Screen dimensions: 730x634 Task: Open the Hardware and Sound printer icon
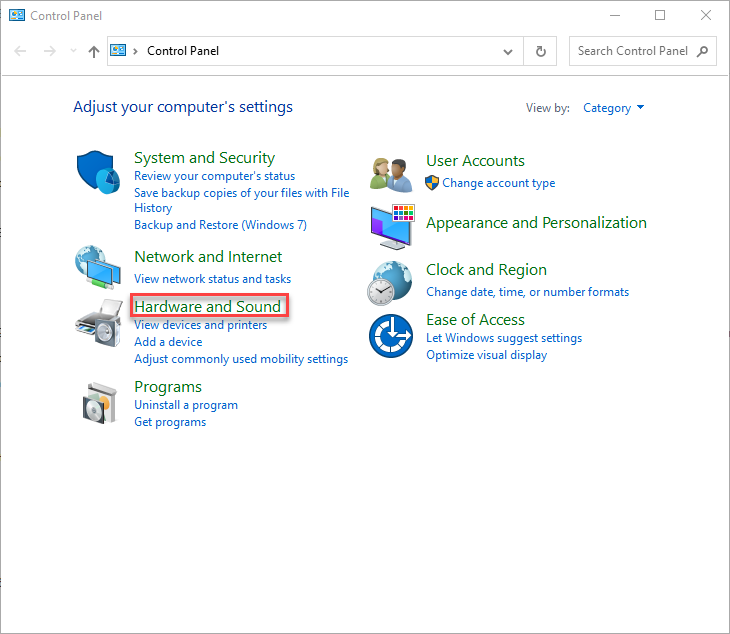point(98,323)
